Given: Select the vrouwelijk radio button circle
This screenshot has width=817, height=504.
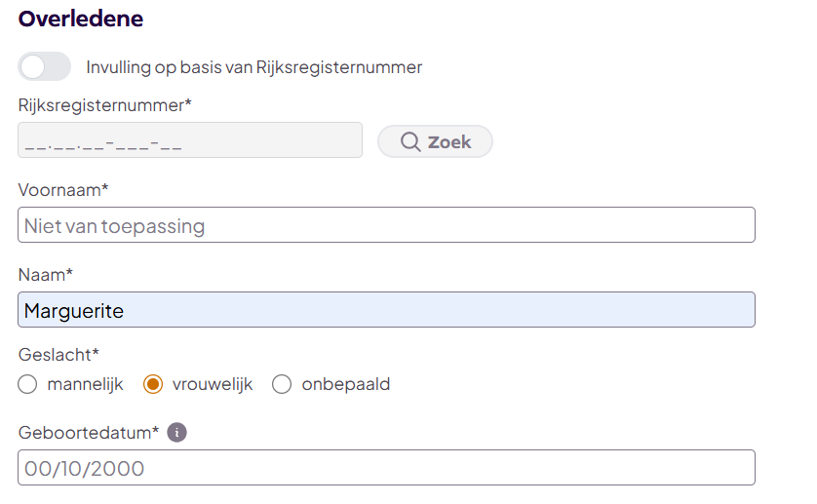Looking at the screenshot, I should pyautogui.click(x=153, y=384).
